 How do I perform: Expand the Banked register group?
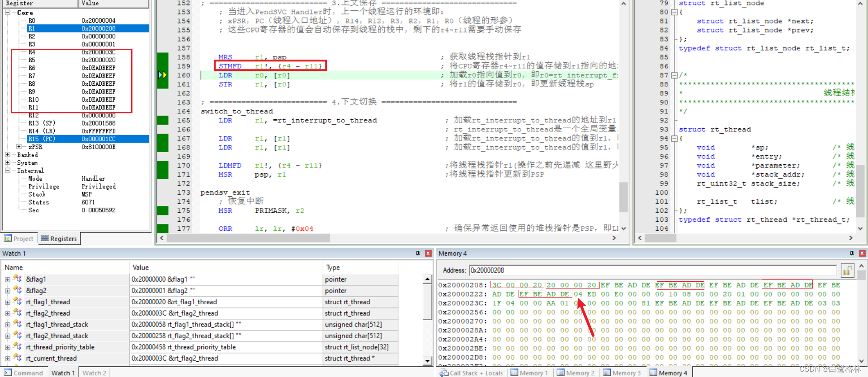pos(8,155)
